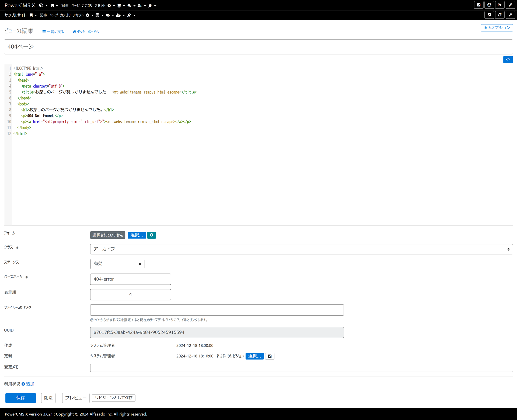Click the 保存 button to save the view
The height and width of the screenshot is (420, 517).
tap(20, 398)
